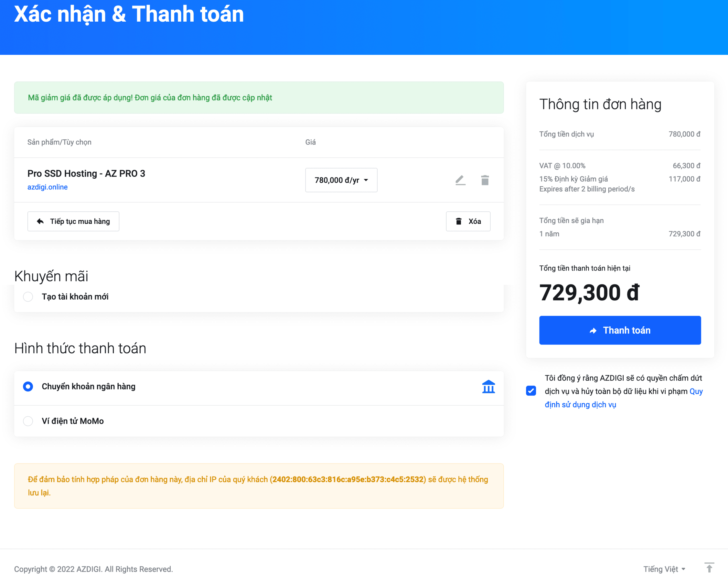Click the caret arrow in price selector
The image size is (728, 586).
[x=366, y=180]
